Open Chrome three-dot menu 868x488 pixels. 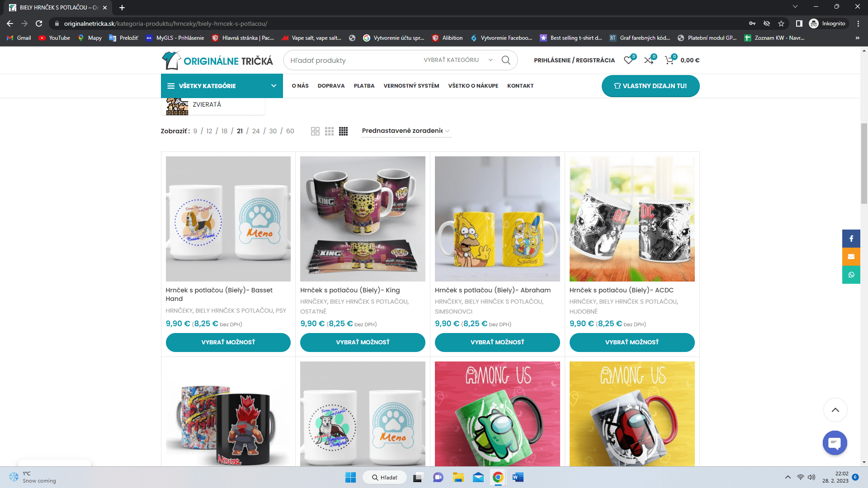point(858,23)
